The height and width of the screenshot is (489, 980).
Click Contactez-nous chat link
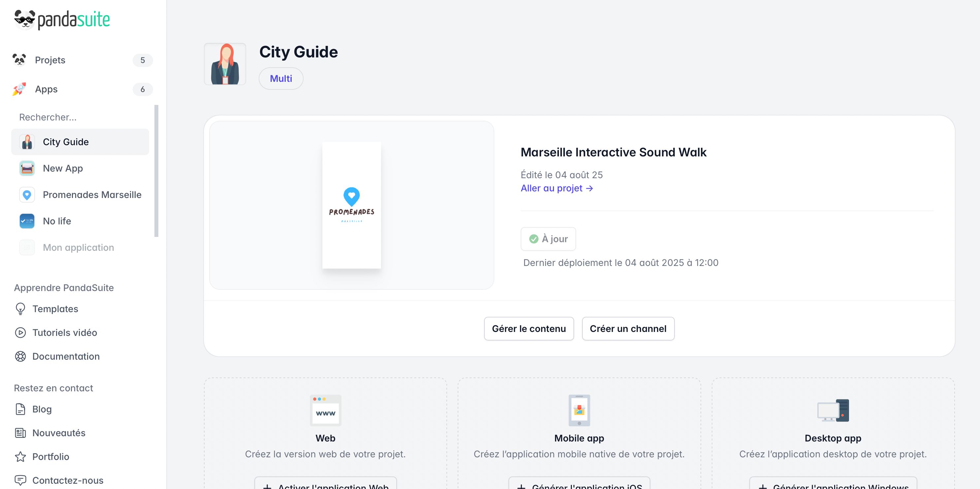[67, 480]
